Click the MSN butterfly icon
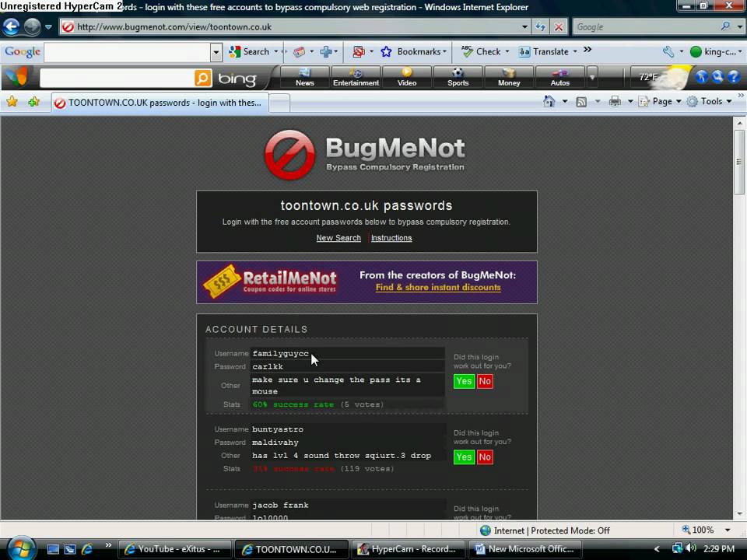 pos(17,77)
